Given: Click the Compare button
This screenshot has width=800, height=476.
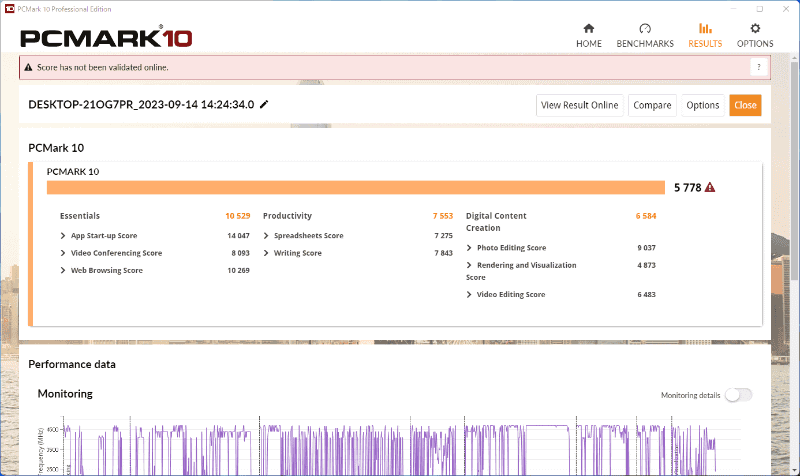Looking at the screenshot, I should [652, 105].
